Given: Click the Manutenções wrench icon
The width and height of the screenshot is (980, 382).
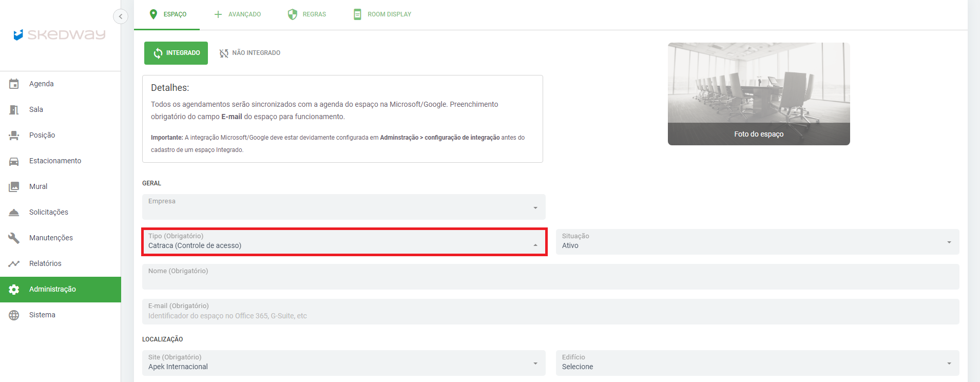Looking at the screenshot, I should [14, 238].
